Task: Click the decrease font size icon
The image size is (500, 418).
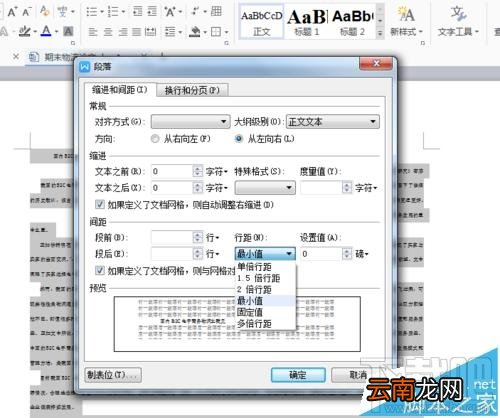Action: click(27, 12)
